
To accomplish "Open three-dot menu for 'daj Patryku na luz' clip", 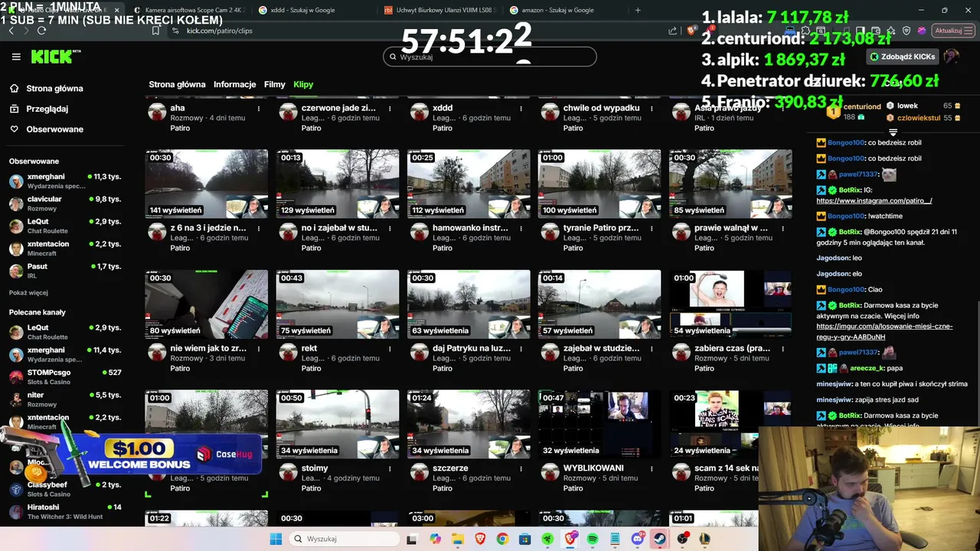I will (521, 349).
